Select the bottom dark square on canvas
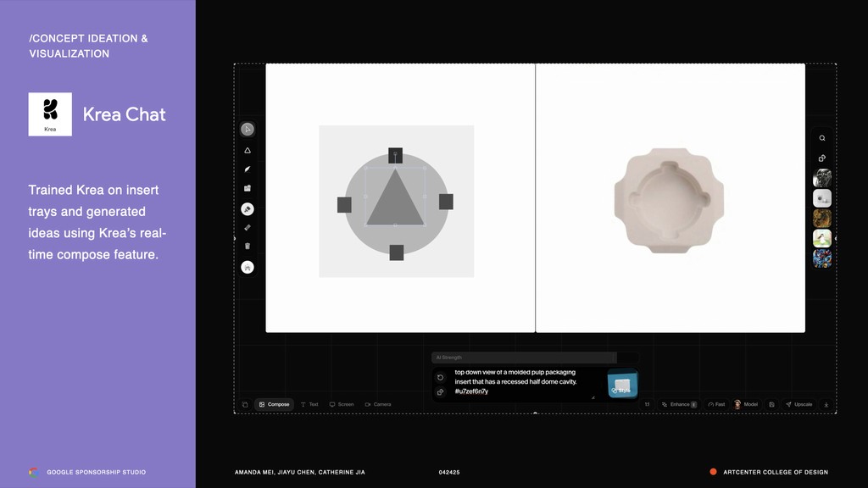Screen dimensions: 868x488 tap(397, 252)
